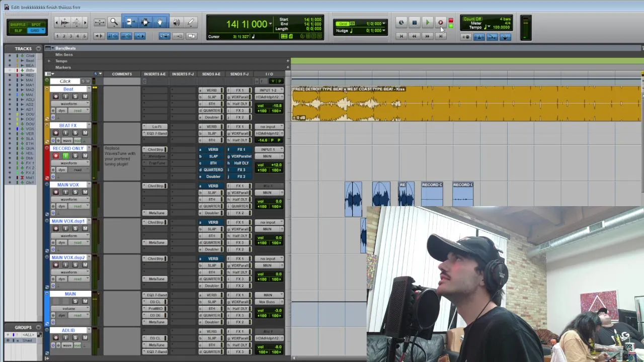Open RECORD ONLY automation mode read selector
Image resolution: width=644 pixels, height=362 pixels.
79,170
